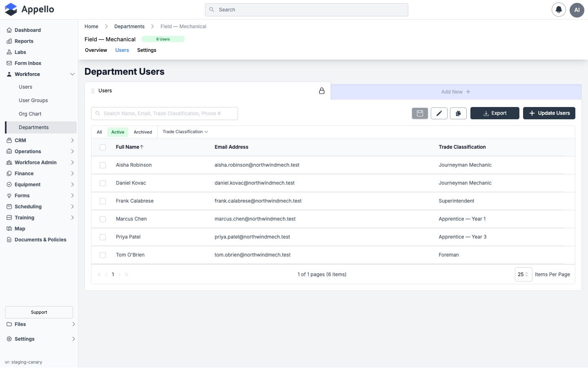Select the checkbox for Frank Calabrese
Image resolution: width=588 pixels, height=375 pixels.
coord(102,201)
